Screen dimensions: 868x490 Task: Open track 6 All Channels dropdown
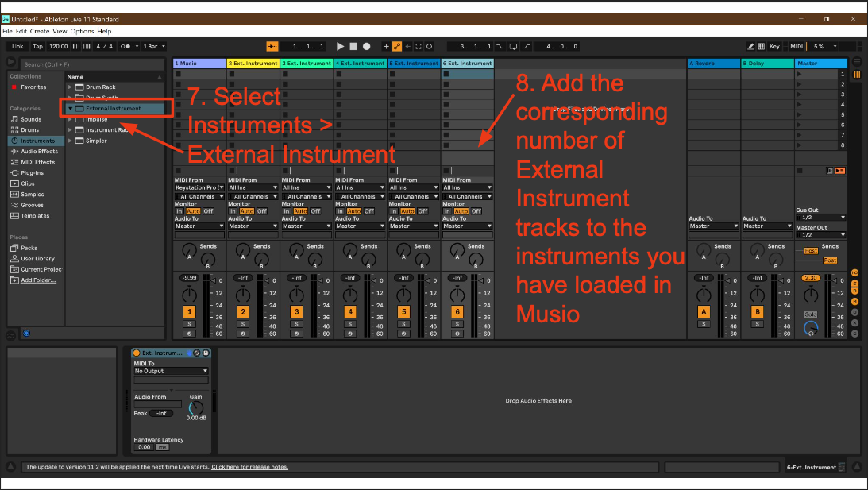point(468,196)
